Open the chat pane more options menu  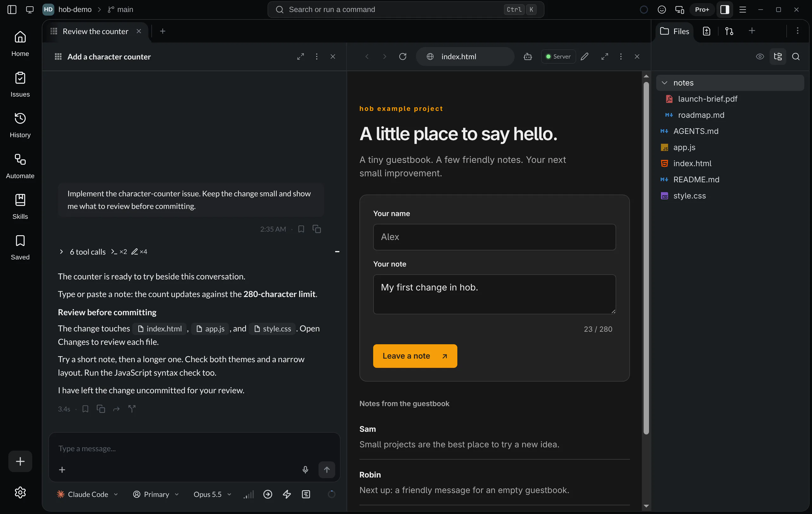(316, 57)
